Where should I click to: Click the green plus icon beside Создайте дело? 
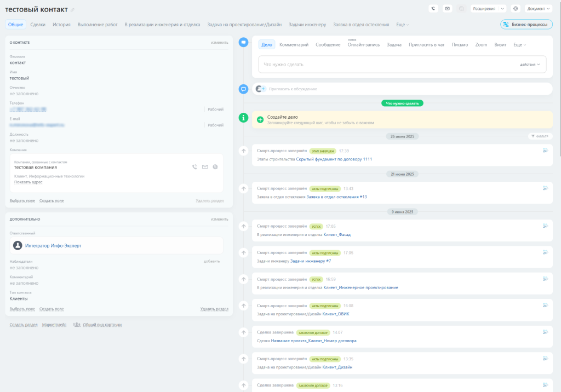pyautogui.click(x=260, y=119)
